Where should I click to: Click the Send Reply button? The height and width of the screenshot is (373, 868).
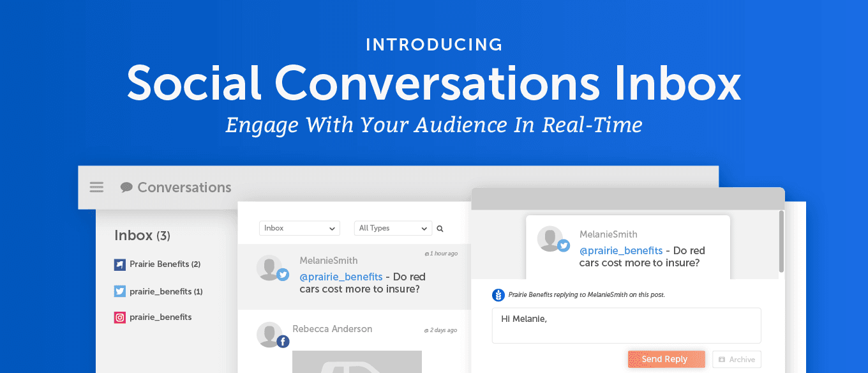click(666, 359)
